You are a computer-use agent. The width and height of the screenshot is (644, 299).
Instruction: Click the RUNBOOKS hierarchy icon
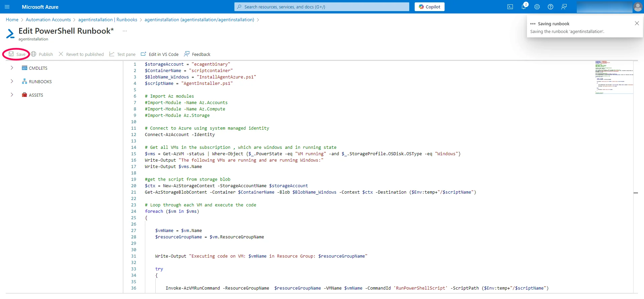tap(24, 81)
